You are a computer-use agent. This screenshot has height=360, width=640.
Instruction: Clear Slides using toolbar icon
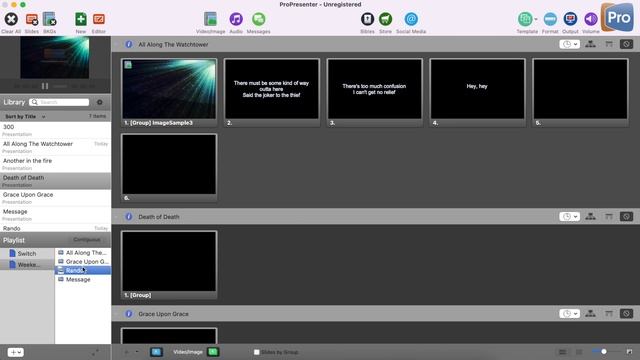[32, 19]
